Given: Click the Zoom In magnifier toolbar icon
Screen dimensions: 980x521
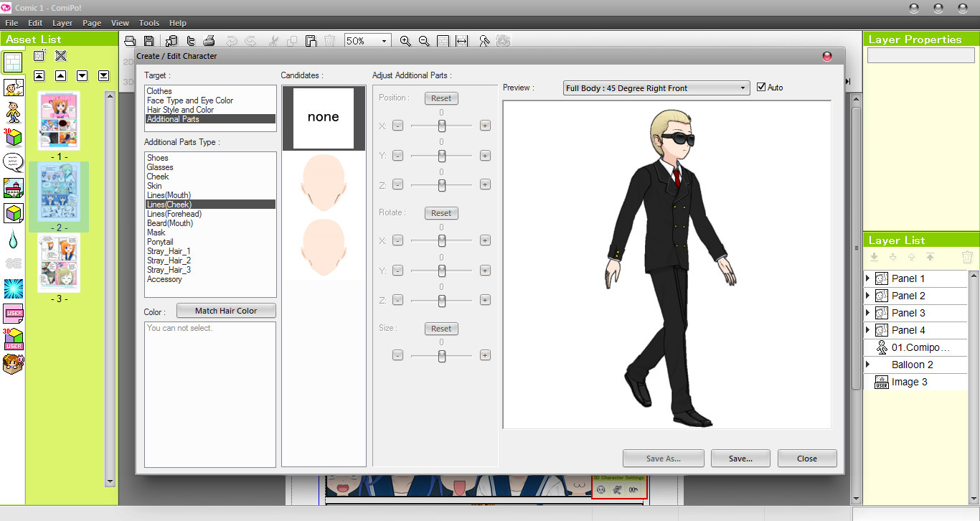Looking at the screenshot, I should 405,41.
